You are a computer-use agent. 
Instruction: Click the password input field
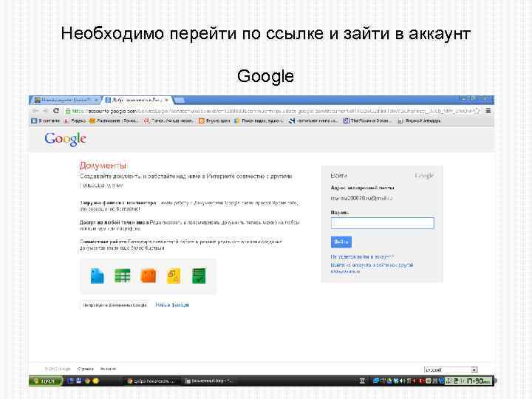[x=383, y=223]
